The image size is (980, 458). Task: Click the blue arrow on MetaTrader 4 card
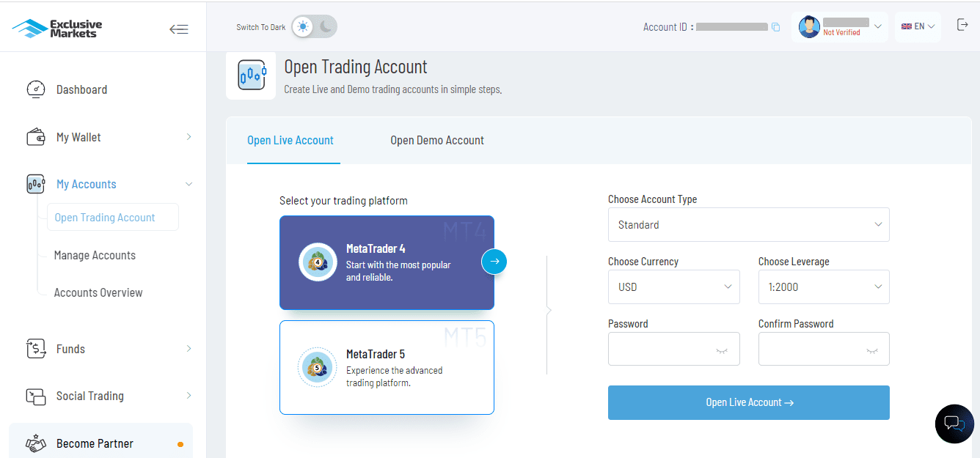494,262
